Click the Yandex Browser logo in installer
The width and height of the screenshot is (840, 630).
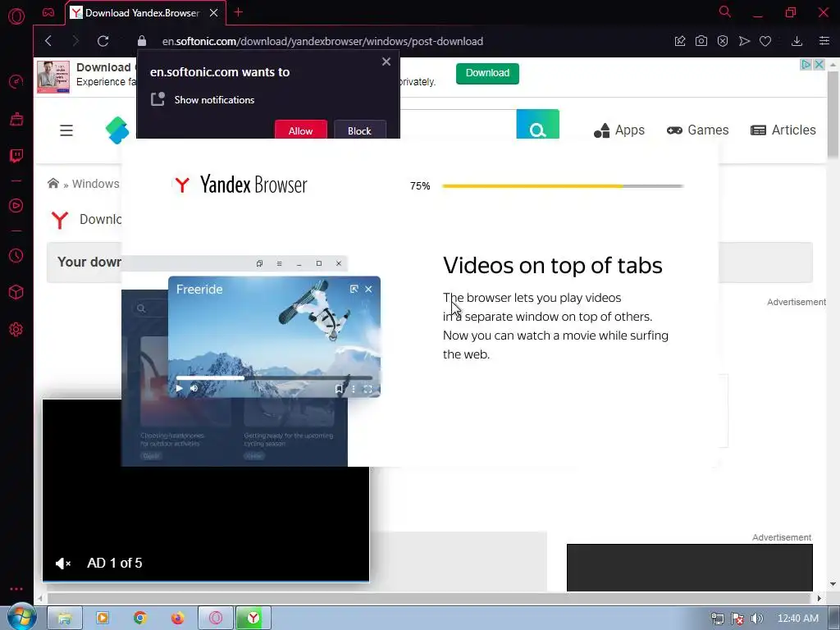click(x=241, y=185)
